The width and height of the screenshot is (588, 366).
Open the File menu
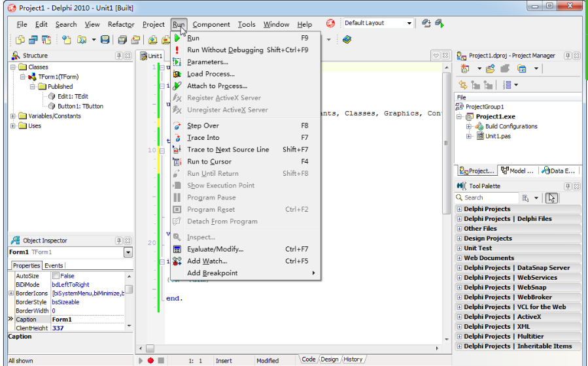22,24
